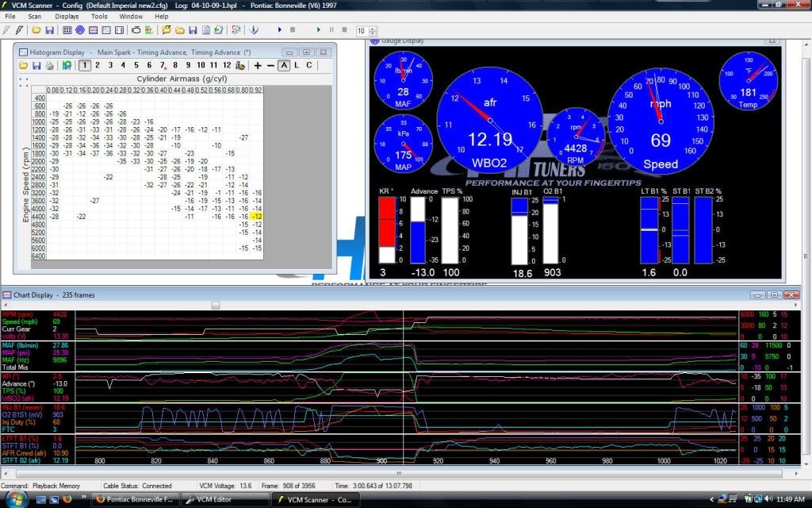Image resolution: width=812 pixels, height=508 pixels.
Task: Click playback speed stepper arrows
Action: tap(373, 31)
